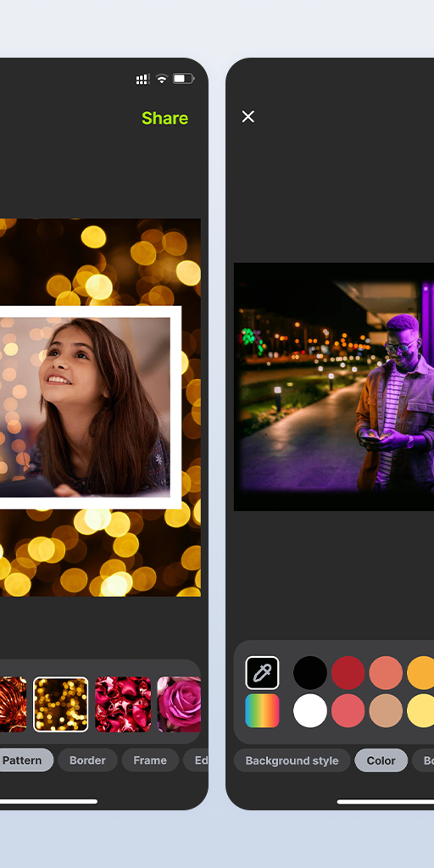434x868 pixels.
Task: Select the Background style tab
Action: pyautogui.click(x=292, y=760)
